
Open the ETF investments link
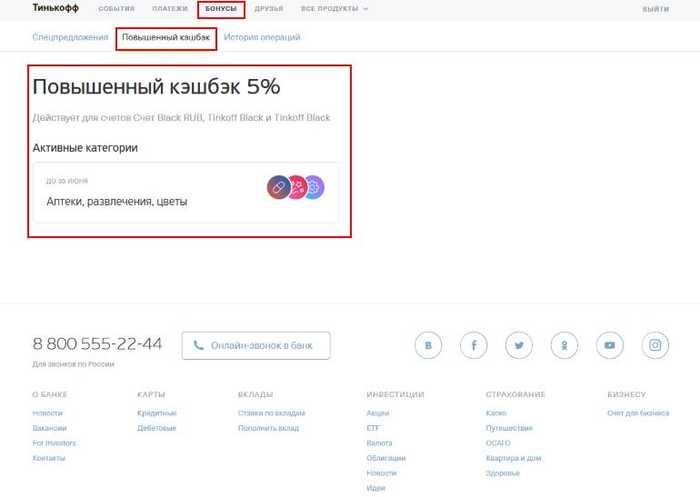click(x=373, y=428)
